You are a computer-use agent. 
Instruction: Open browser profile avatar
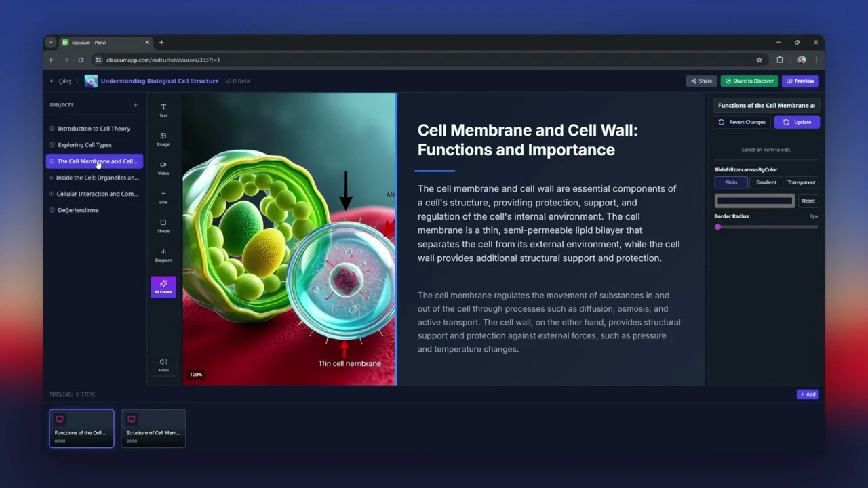802,60
